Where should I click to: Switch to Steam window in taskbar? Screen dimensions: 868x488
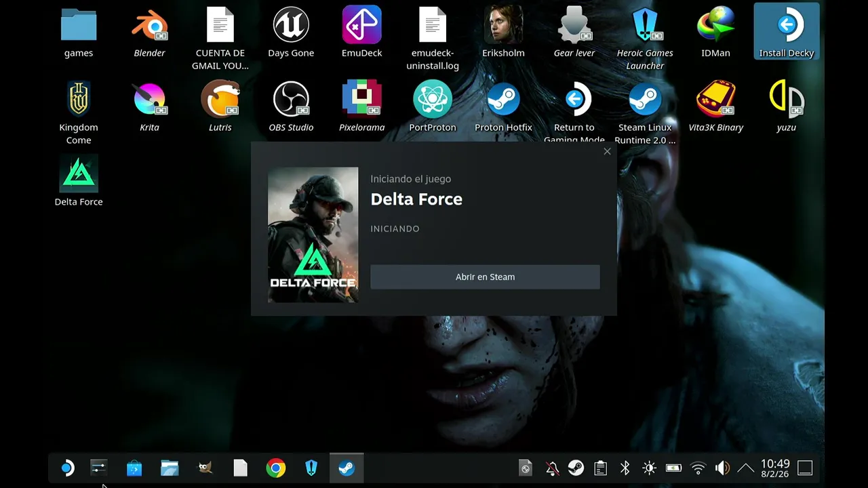pyautogui.click(x=347, y=468)
